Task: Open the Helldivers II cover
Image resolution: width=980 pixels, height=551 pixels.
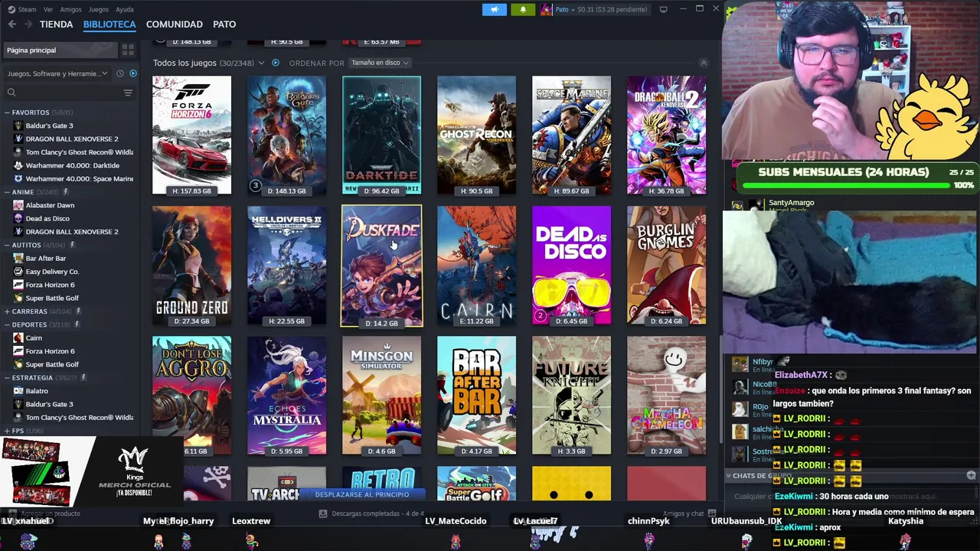Action: [x=286, y=265]
